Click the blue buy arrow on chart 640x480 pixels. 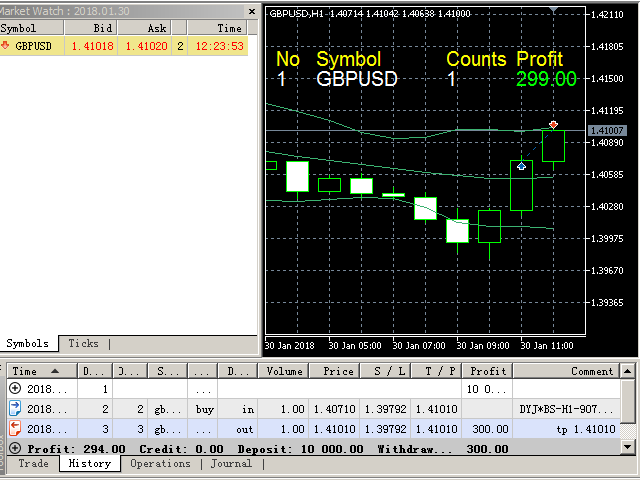521,166
